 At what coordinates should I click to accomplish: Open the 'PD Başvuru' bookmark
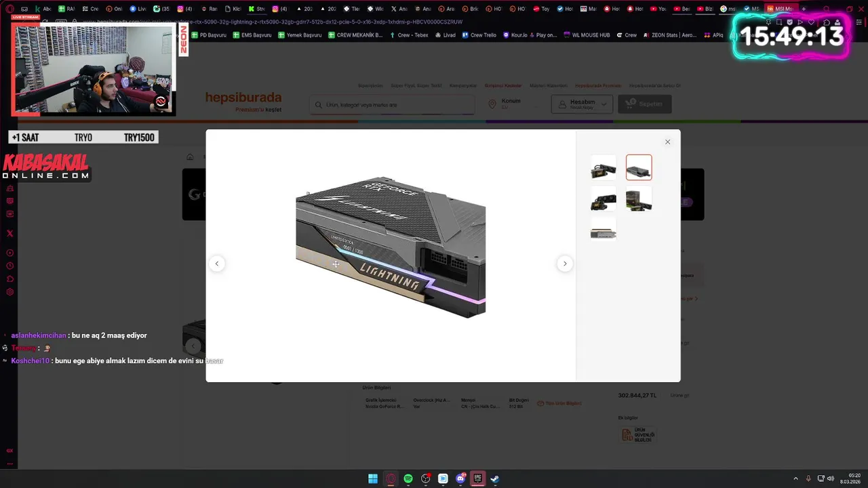208,35
